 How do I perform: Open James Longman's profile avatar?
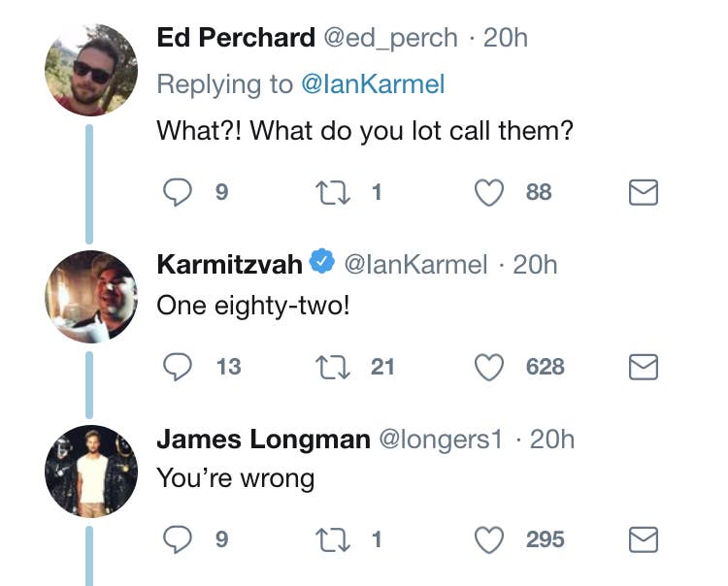click(91, 471)
